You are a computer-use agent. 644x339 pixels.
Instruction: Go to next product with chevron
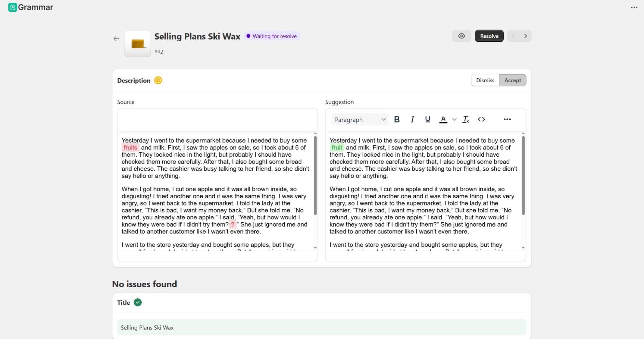pos(525,36)
